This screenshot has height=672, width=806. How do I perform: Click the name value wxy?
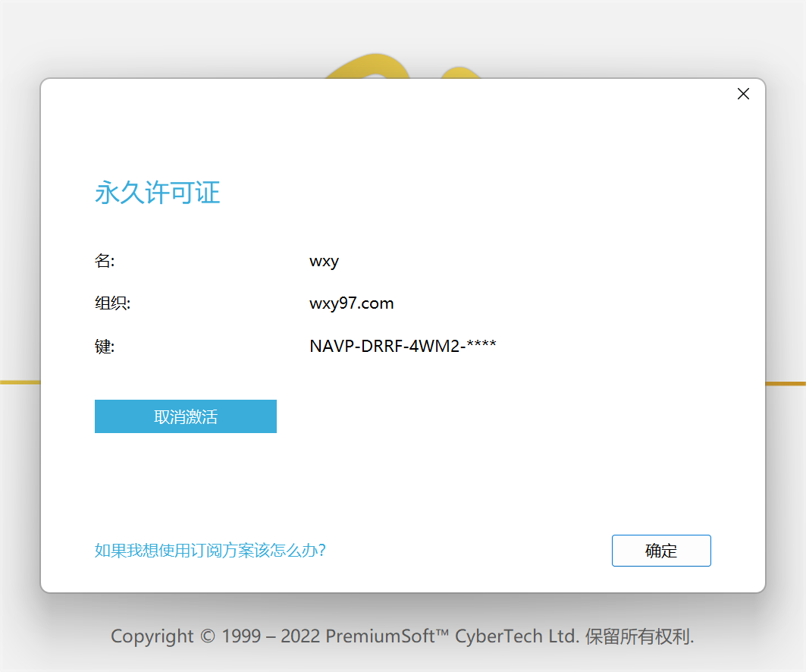click(324, 261)
